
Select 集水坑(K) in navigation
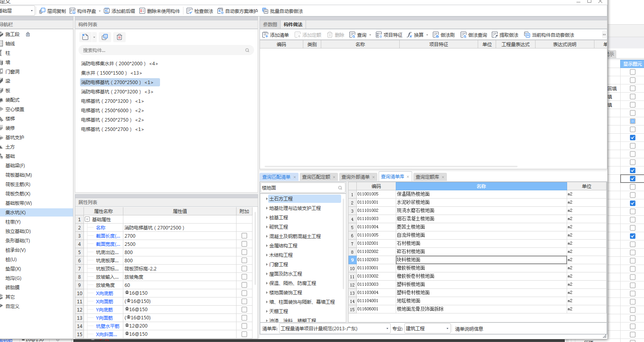(16, 213)
